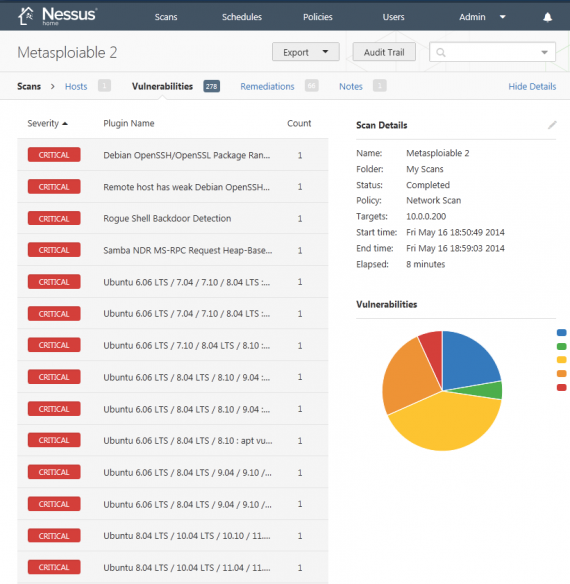The image size is (570, 584).
Task: Click the blue pie chart slice
Action: (469, 359)
